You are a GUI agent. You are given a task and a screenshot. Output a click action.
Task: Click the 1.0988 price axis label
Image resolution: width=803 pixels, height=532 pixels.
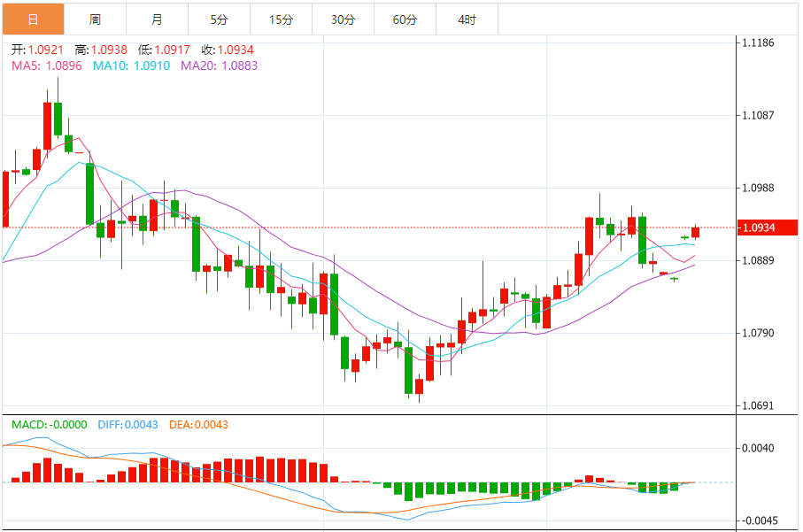(758, 188)
